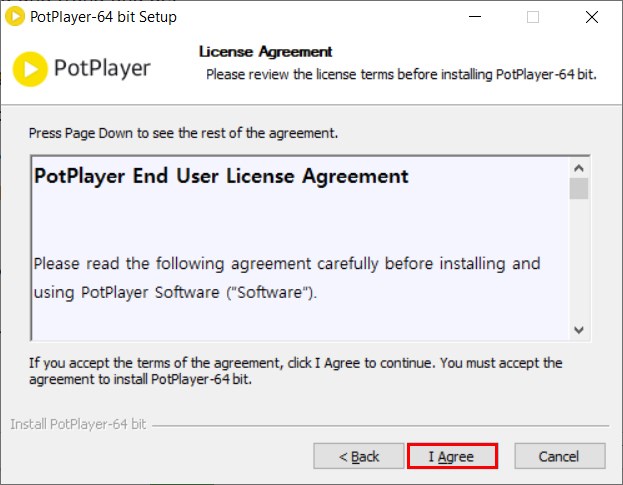
Task: Click the "Press Page Down" instruction text
Action: (x=183, y=133)
